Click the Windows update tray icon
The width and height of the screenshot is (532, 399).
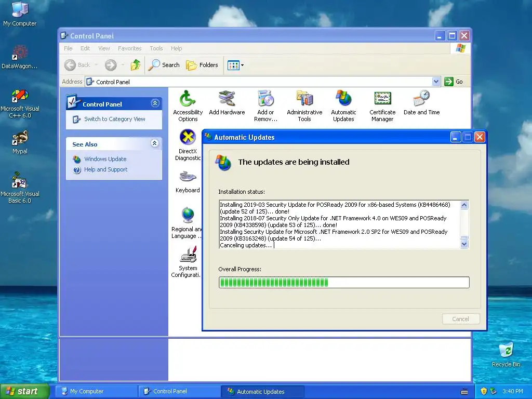494,391
